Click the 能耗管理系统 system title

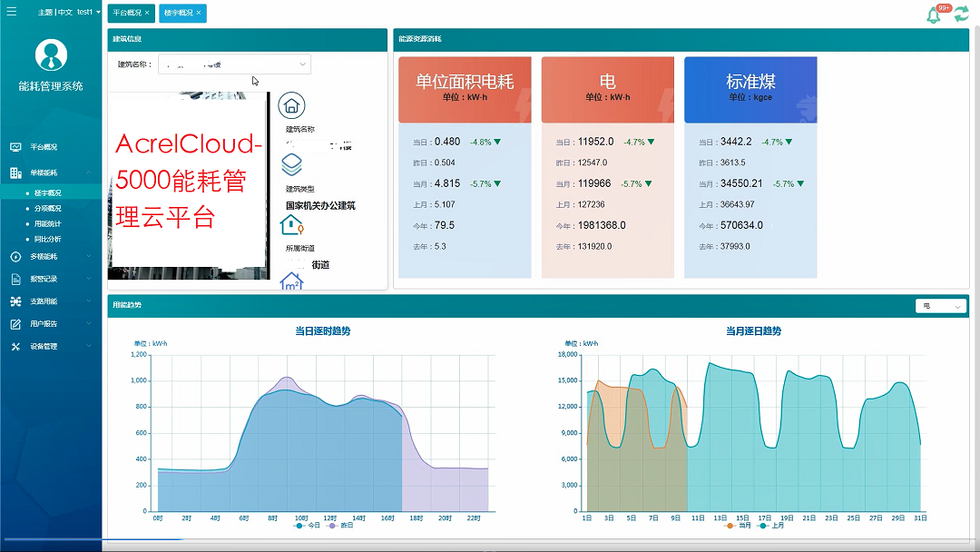point(51,86)
